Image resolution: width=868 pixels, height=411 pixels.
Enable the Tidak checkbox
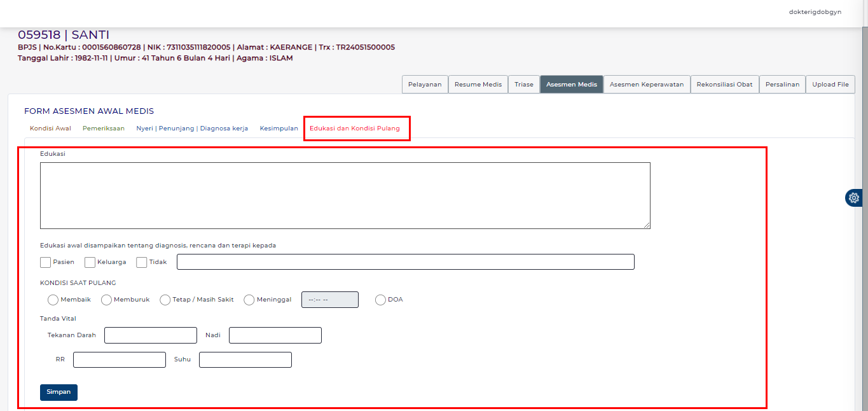click(x=142, y=262)
